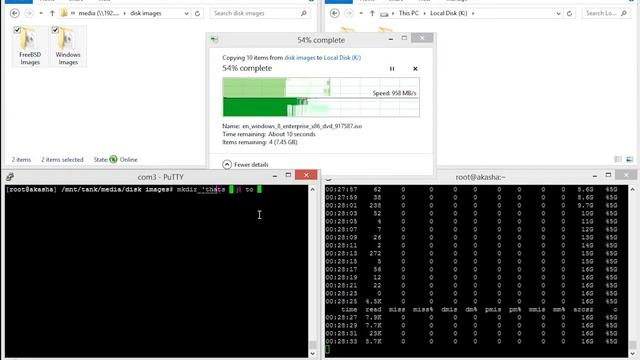This screenshot has height=360, width=640.
Task: Go back in the Local Disk (K:) window
Action: point(335,13)
